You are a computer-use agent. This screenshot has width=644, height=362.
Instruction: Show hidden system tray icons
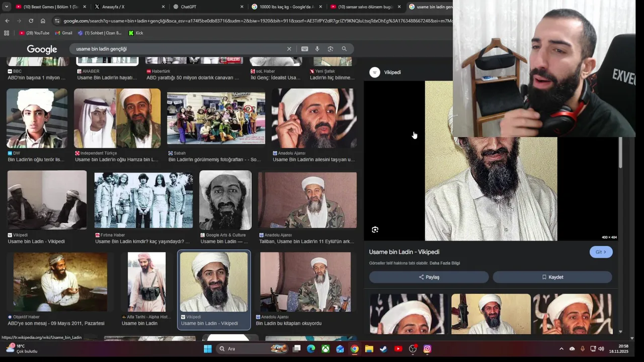click(x=561, y=348)
